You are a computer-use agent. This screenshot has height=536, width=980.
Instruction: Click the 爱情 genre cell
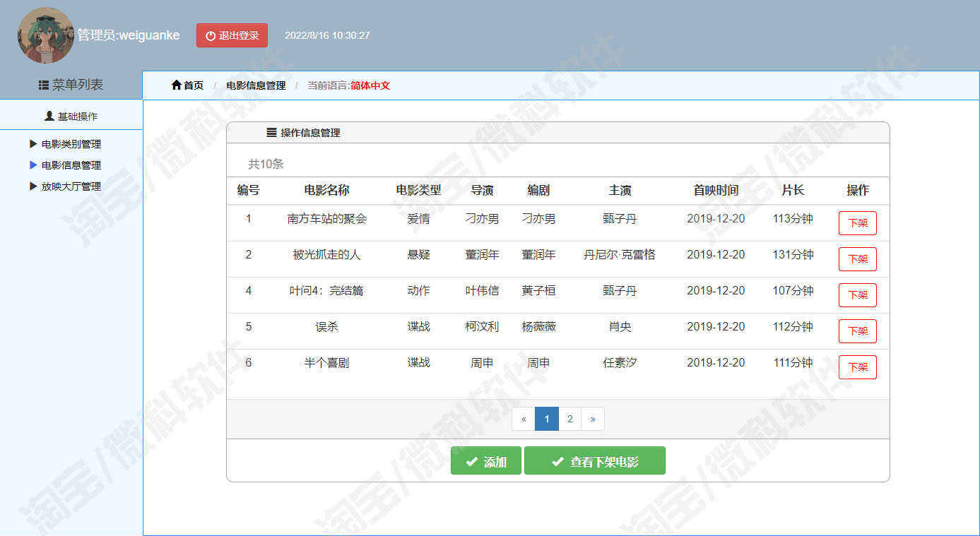[x=418, y=219]
